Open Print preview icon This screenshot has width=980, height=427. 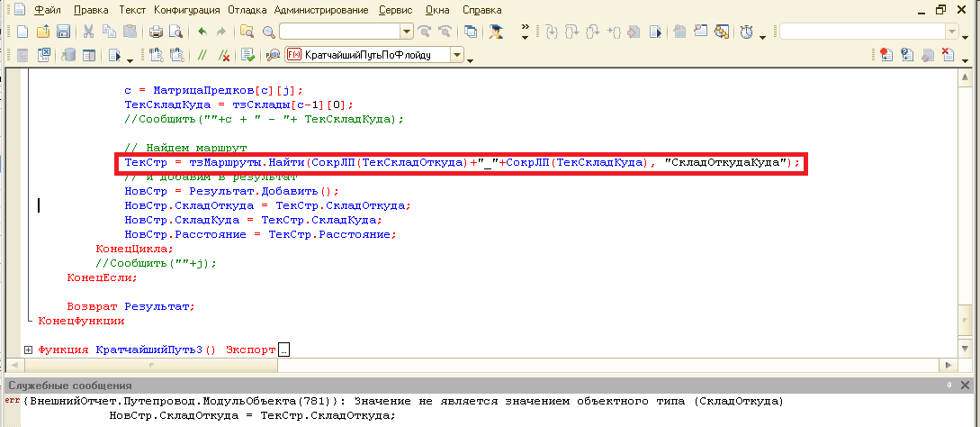click(x=176, y=32)
